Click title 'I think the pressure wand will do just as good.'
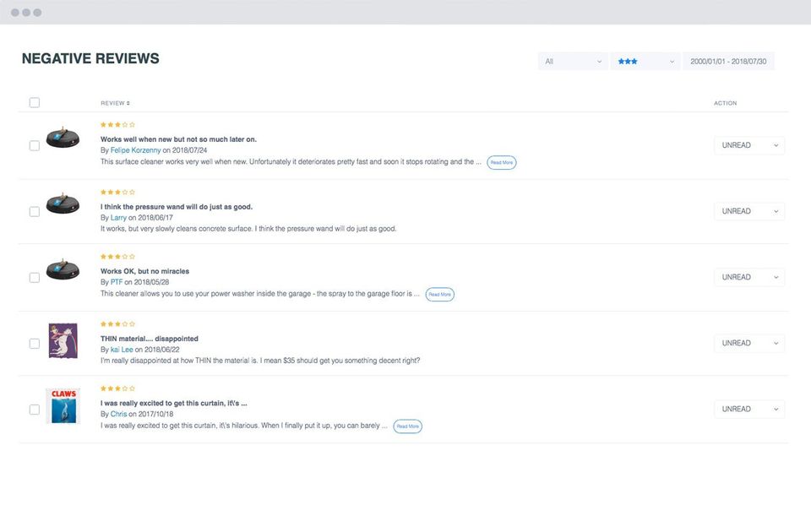The width and height of the screenshot is (811, 532). (177, 207)
